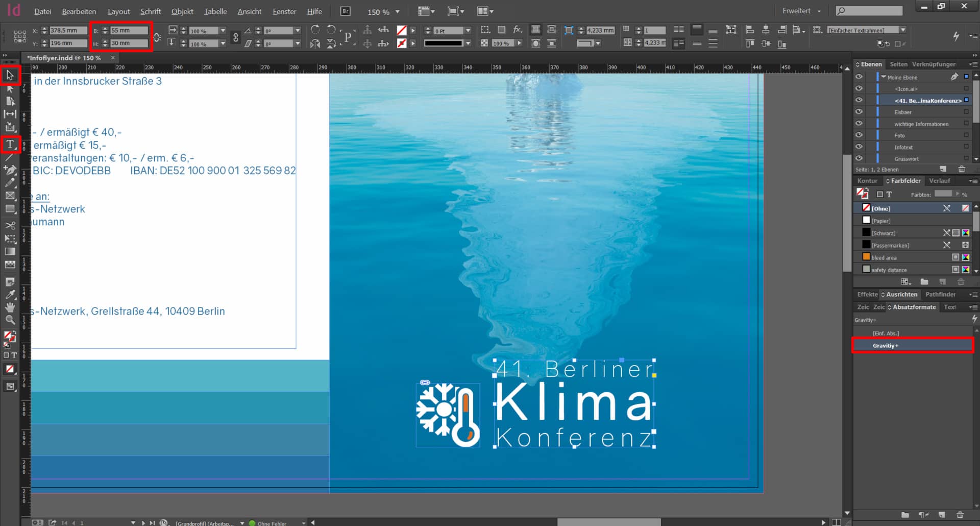The width and height of the screenshot is (980, 526).
Task: Collapse the Meine Ebene layer group
Action: pos(884,77)
